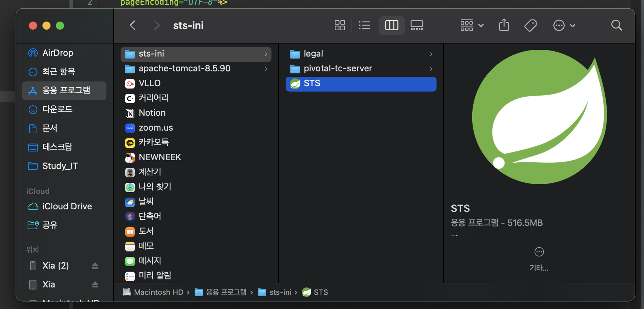Image resolution: width=644 pixels, height=309 pixels.
Task: Select the 계산기 app icon
Action: [130, 172]
